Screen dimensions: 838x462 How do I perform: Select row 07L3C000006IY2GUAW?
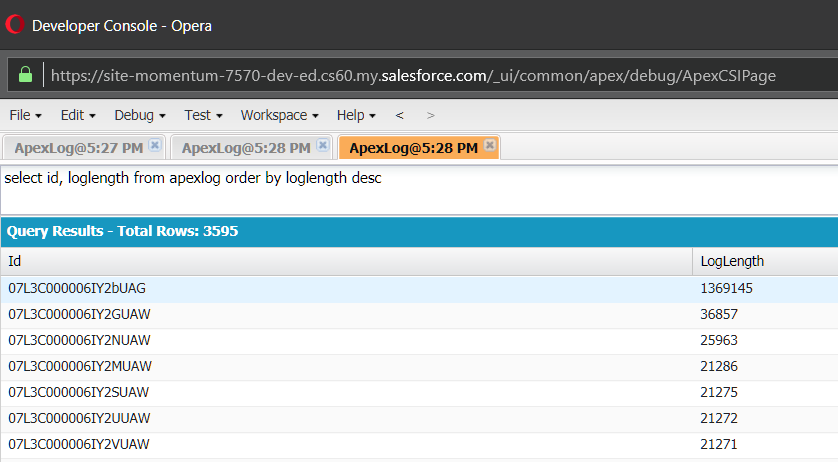pos(419,315)
